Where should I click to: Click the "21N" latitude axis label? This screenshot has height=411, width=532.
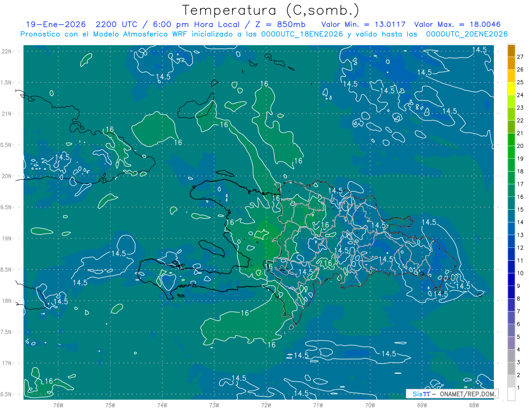point(8,114)
